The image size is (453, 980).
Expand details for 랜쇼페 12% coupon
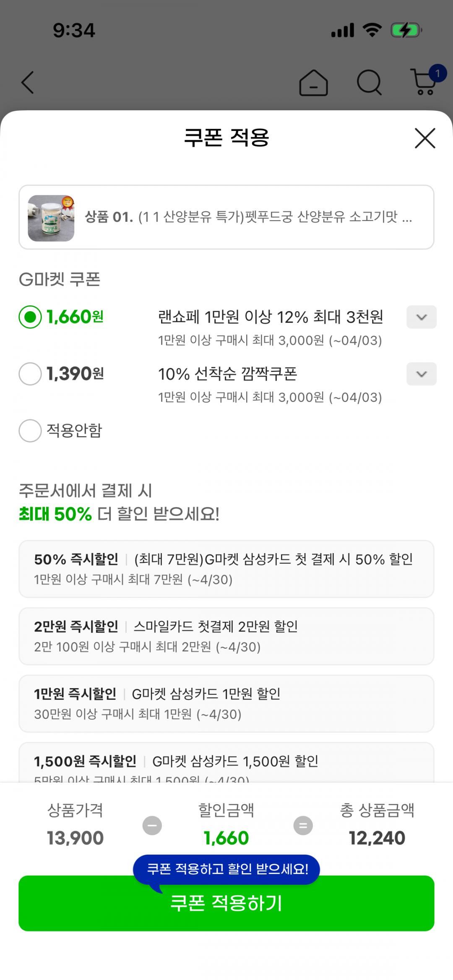(421, 317)
